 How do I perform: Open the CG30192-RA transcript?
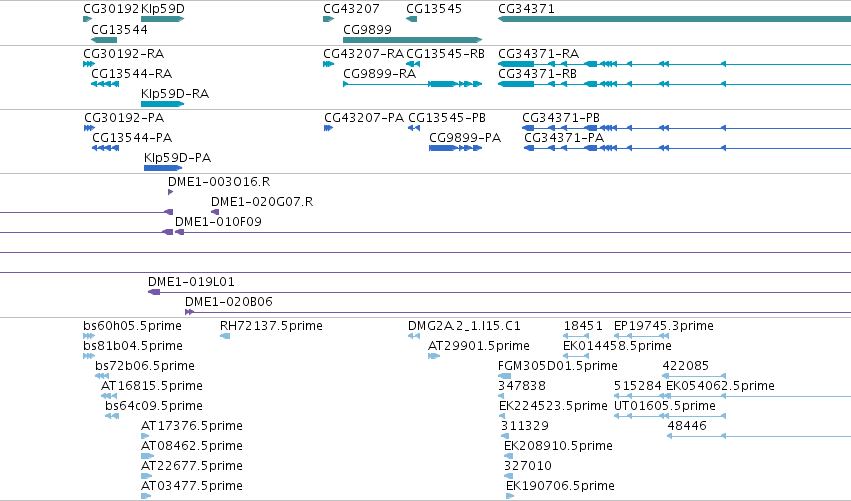[x=89, y=64]
